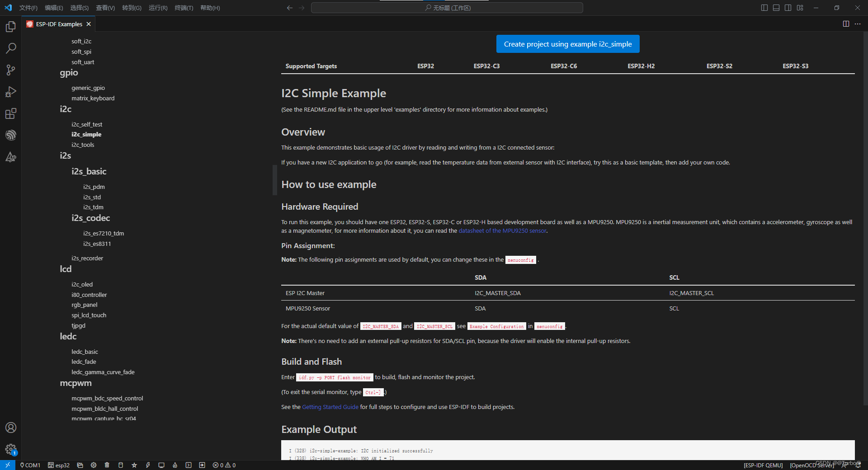
Task: Select the generic_gpio example
Action: (x=88, y=88)
